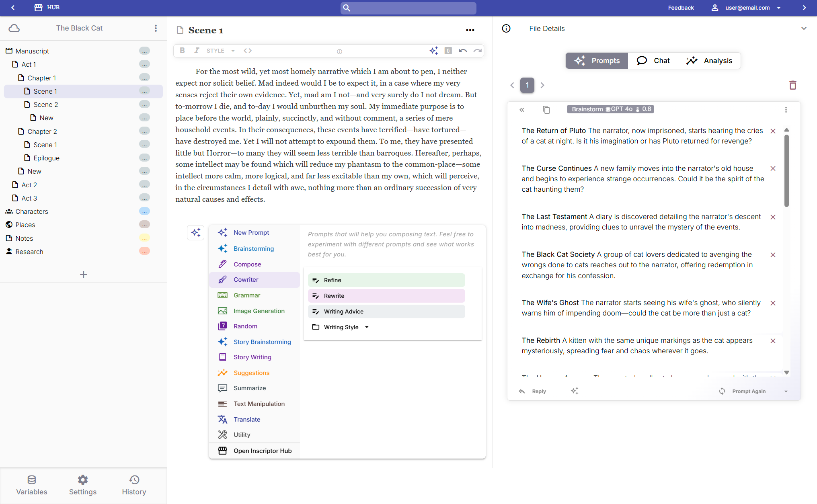
Task: Dismiss 'The Return of Pluto' suggestion
Action: (x=773, y=131)
